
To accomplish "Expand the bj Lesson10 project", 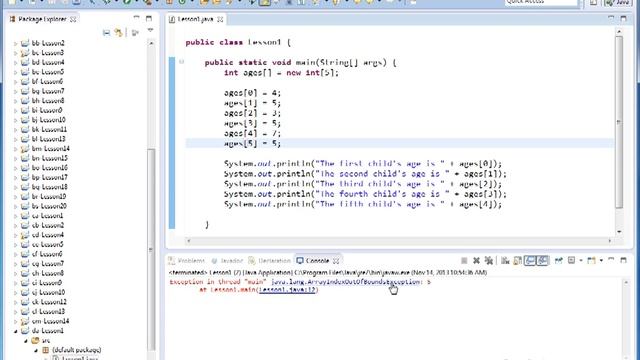I will pos(16,120).
